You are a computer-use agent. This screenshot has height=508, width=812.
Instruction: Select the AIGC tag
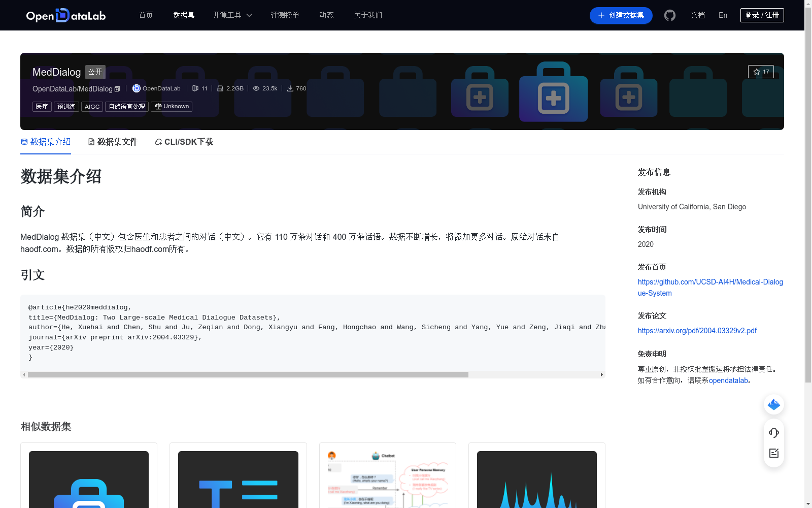pos(92,107)
